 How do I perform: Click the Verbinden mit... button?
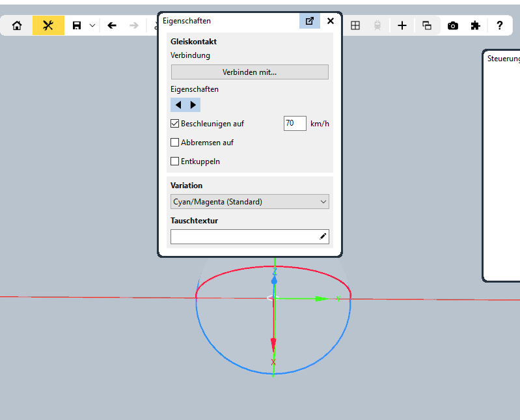pyautogui.click(x=250, y=72)
